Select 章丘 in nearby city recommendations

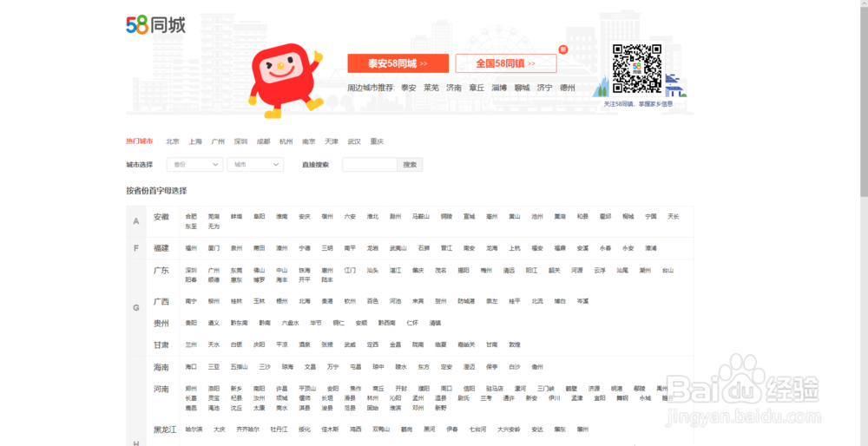coord(477,88)
